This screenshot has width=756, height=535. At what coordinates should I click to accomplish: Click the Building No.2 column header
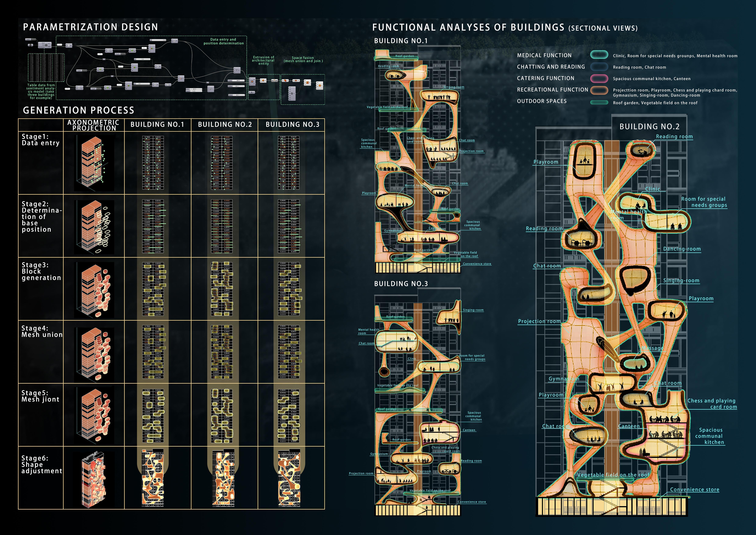click(x=225, y=125)
